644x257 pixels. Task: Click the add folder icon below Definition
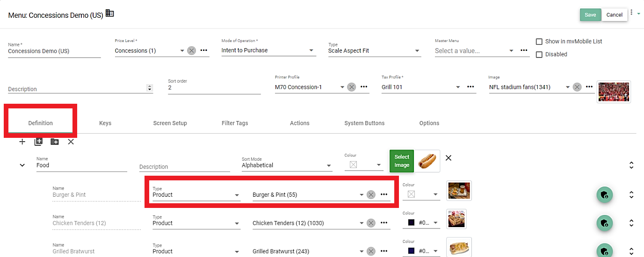[x=55, y=142]
